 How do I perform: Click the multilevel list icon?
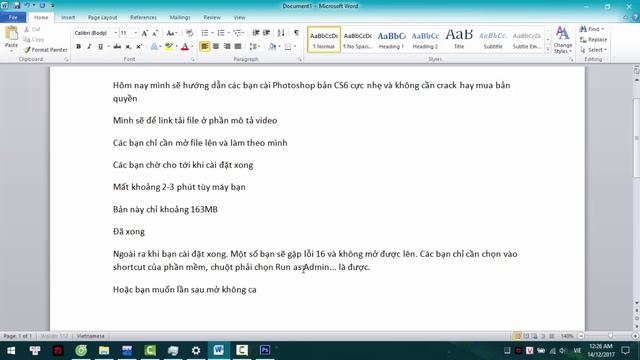(238, 33)
